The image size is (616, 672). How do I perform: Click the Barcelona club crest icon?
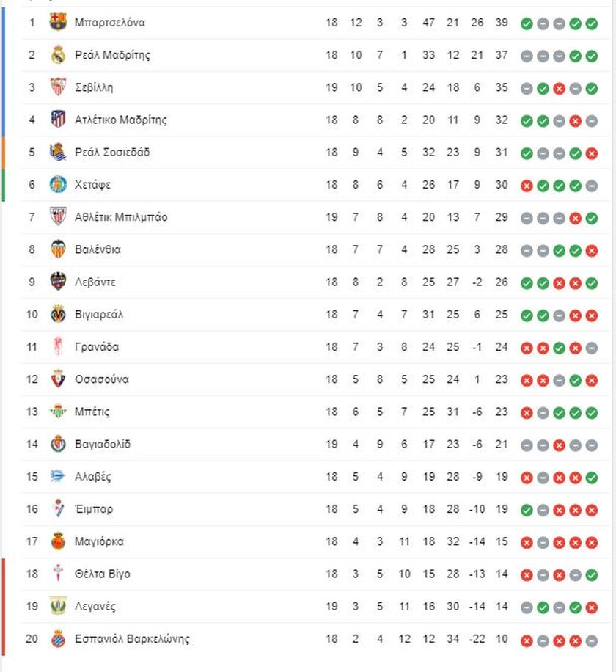pos(58,22)
